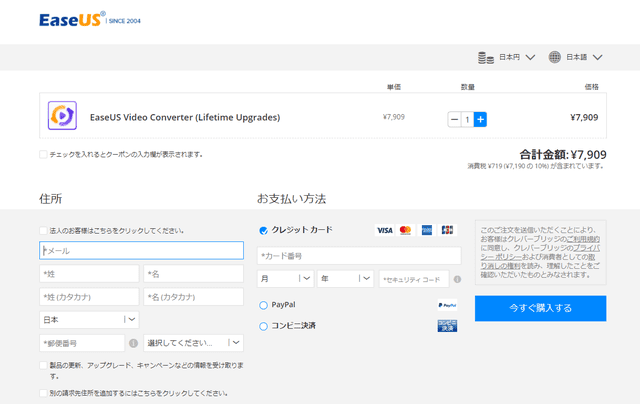
Task: Enable the coupon entry checkbox
Action: point(43,154)
